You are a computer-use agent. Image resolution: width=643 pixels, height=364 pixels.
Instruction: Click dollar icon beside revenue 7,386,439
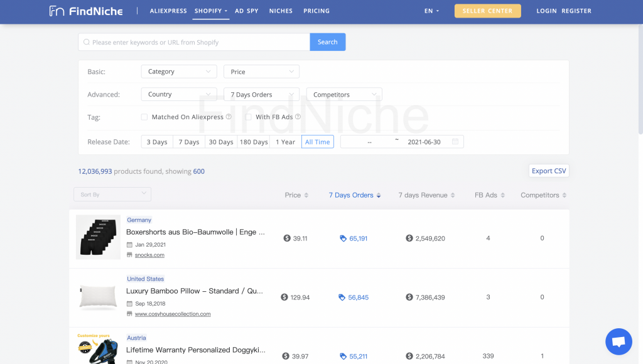tap(409, 297)
